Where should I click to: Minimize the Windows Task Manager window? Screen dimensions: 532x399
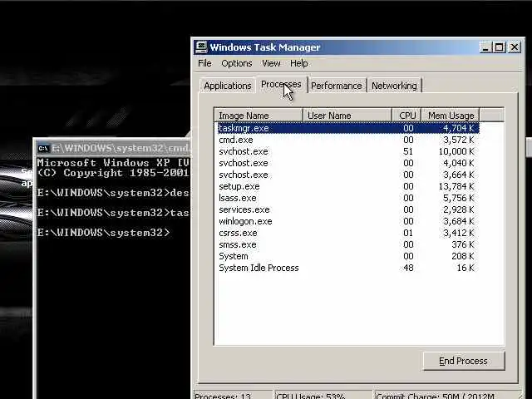pos(485,47)
